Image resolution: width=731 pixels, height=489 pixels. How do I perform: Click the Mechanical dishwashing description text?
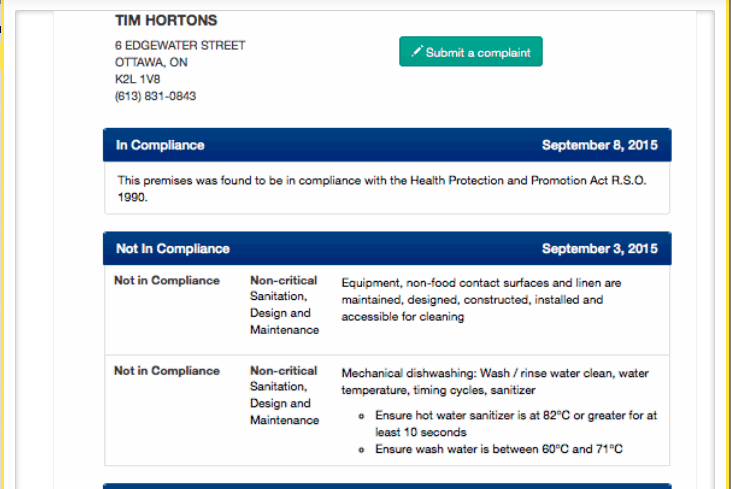point(495,382)
